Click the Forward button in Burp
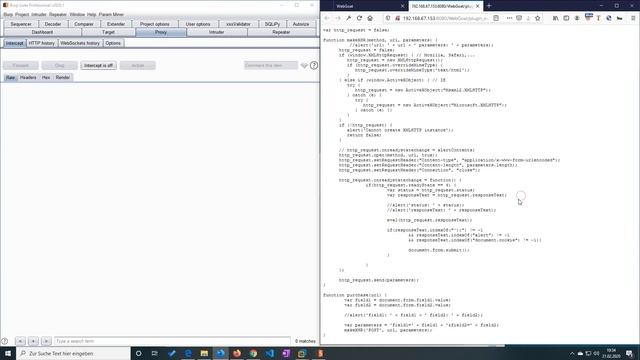640x360 pixels. click(x=21, y=65)
